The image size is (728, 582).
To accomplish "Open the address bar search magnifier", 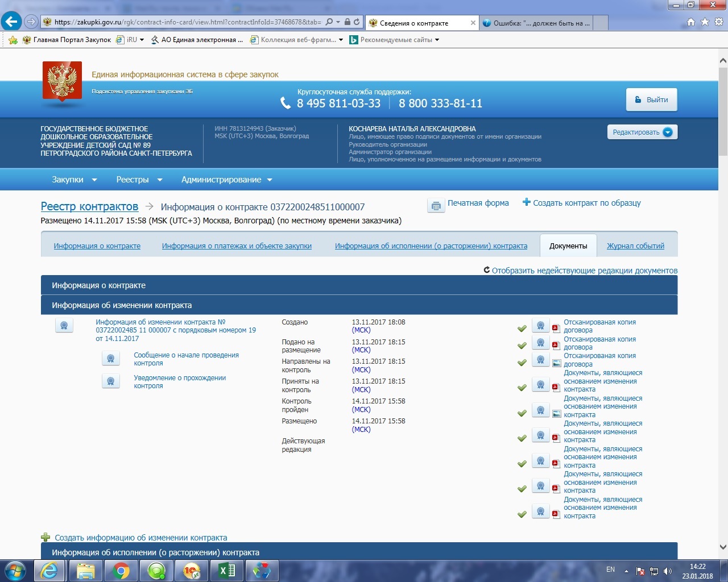I will (x=329, y=22).
